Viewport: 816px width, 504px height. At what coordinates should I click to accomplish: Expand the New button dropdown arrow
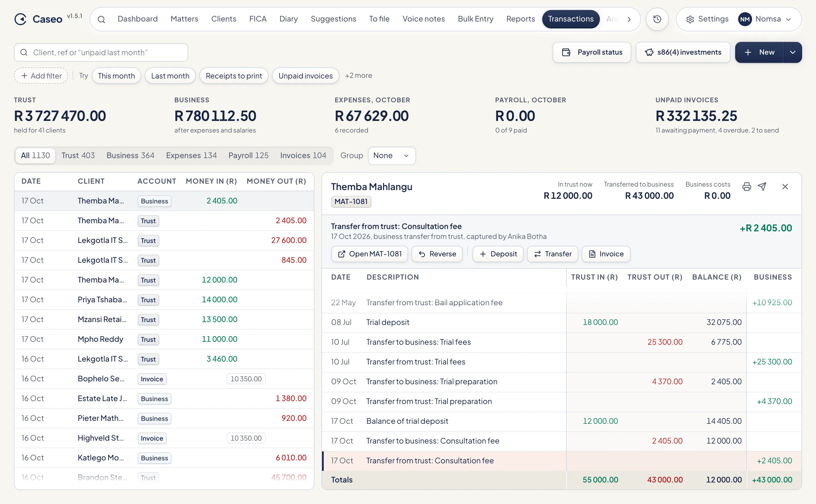click(792, 52)
